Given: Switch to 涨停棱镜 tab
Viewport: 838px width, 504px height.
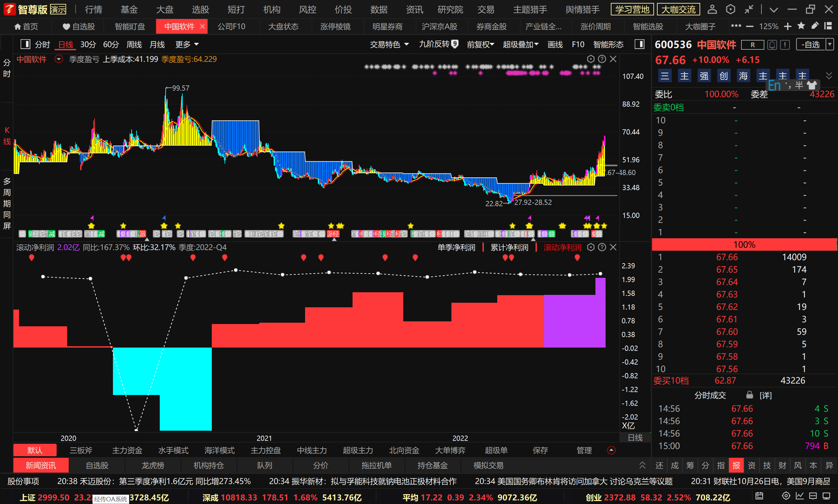Looking at the screenshot, I should (x=335, y=27).
